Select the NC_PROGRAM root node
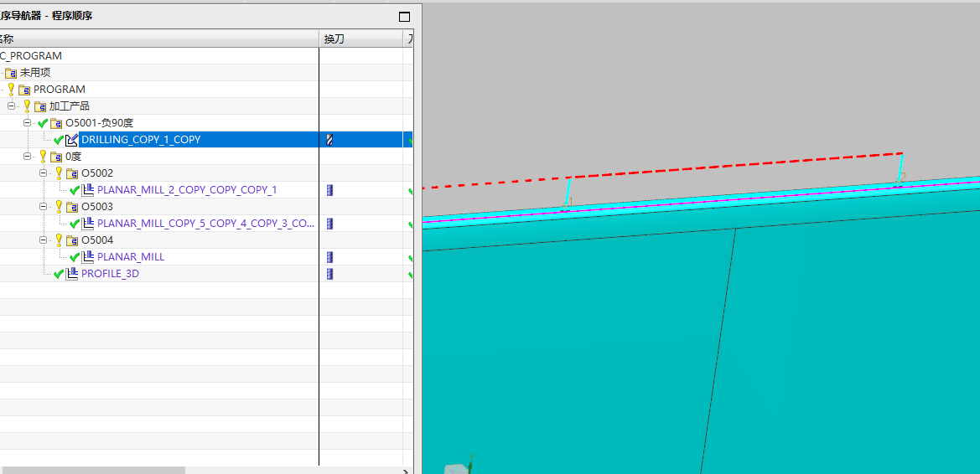980x474 pixels. coord(31,55)
